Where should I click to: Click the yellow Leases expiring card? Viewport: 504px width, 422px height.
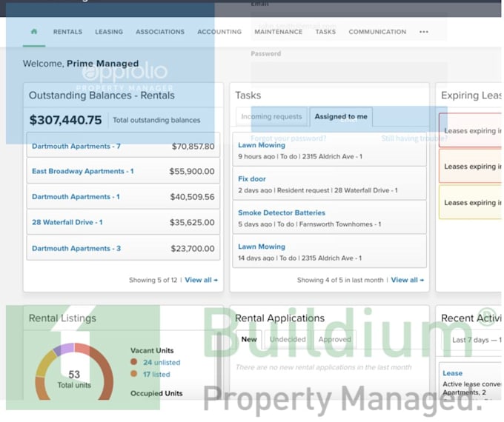point(470,202)
